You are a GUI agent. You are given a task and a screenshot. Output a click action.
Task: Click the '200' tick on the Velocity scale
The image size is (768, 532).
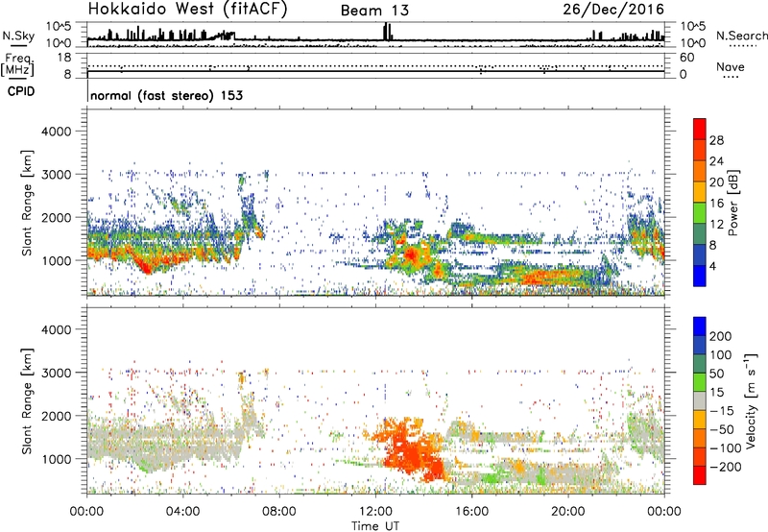coord(721,336)
